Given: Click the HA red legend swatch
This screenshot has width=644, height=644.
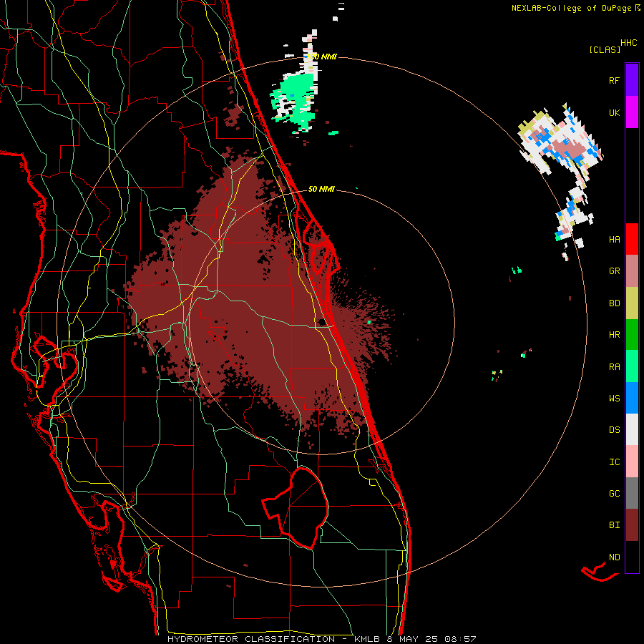Looking at the screenshot, I should click(x=632, y=239).
